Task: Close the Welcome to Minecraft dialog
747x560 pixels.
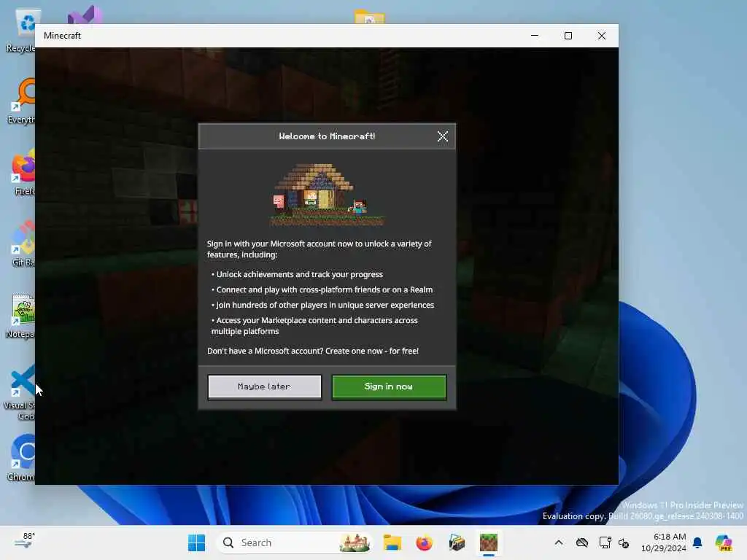Action: [443, 136]
